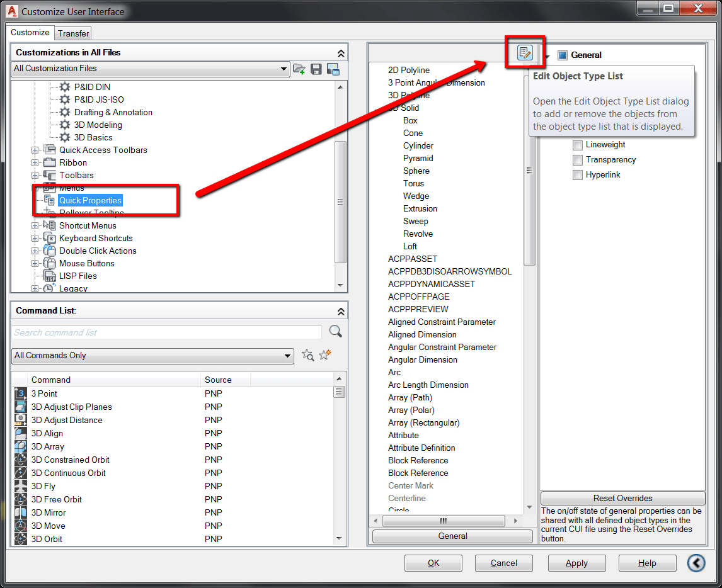Enable the Transparency checkbox
The image size is (722, 588).
click(x=577, y=160)
